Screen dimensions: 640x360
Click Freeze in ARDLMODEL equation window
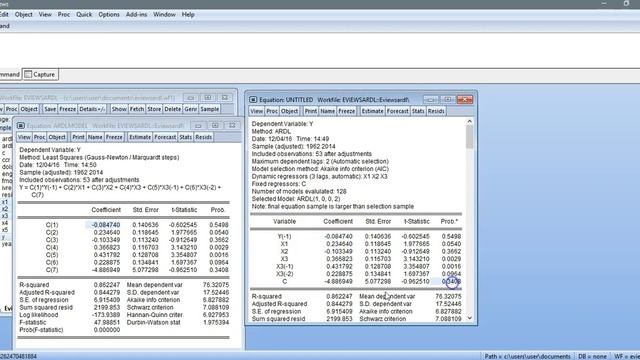[x=114, y=137]
